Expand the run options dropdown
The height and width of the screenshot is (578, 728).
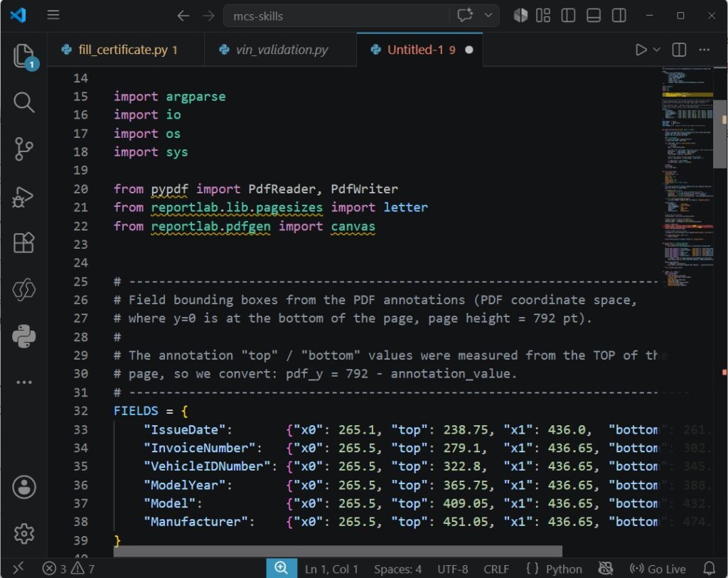point(656,50)
